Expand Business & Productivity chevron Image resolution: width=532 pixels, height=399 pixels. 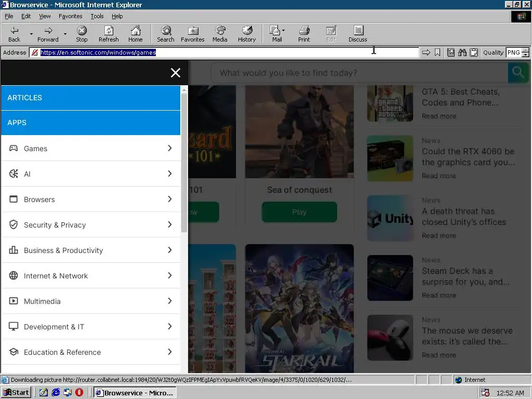click(x=170, y=250)
